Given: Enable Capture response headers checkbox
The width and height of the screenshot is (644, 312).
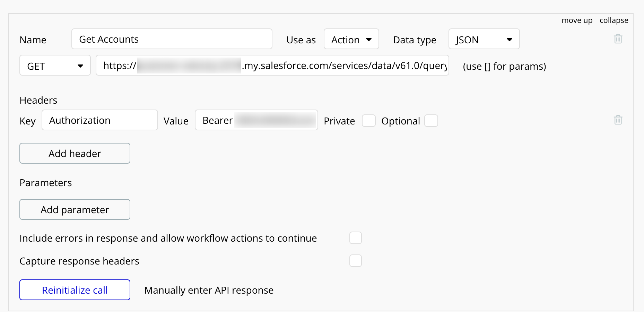Looking at the screenshot, I should click(x=355, y=261).
